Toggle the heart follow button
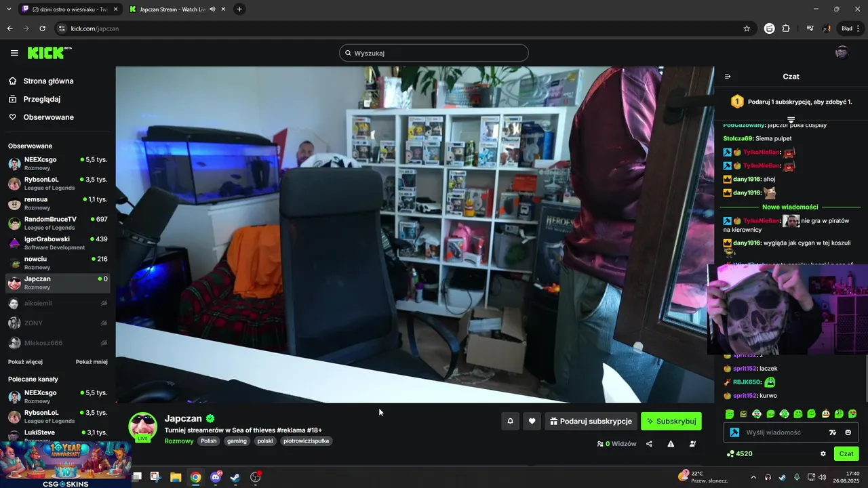 (532, 421)
